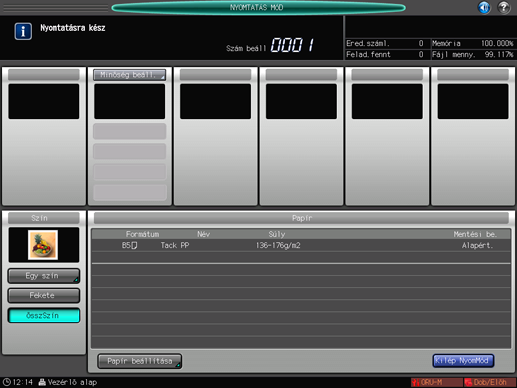Click the Vezérlő alap printer icon
This screenshot has height=388, width=517.
pyautogui.click(x=42, y=382)
